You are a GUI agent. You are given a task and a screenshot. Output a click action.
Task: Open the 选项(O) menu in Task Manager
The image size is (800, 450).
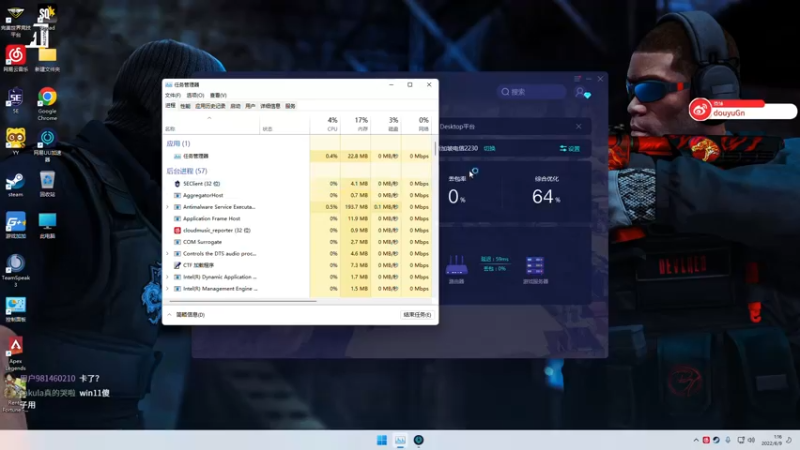pos(195,95)
